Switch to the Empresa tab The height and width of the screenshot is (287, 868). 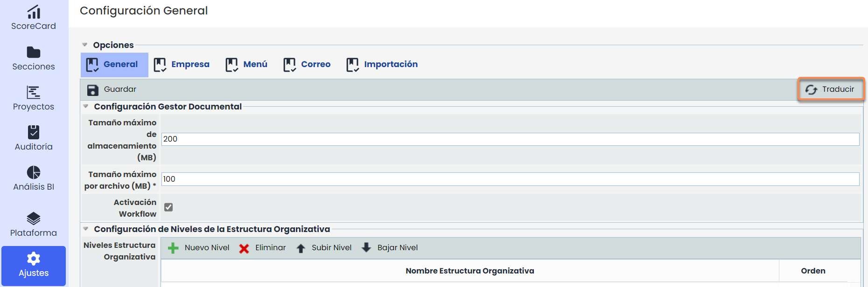(x=182, y=64)
